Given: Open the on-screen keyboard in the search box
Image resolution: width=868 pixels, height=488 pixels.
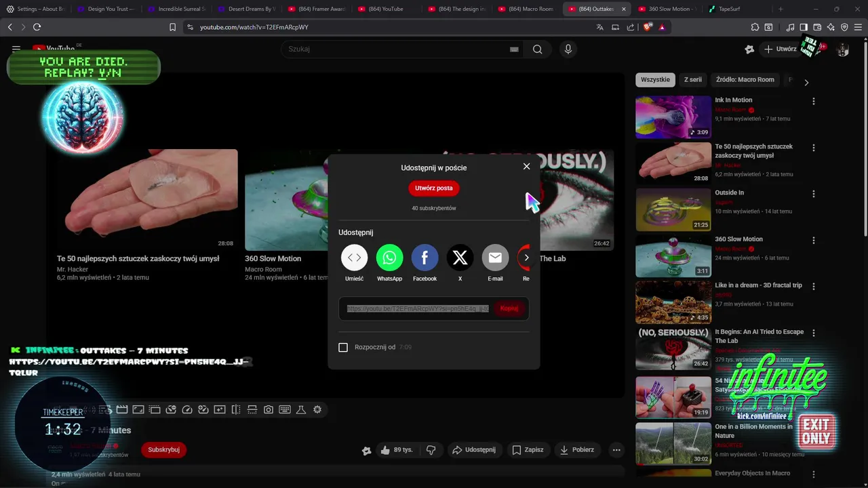Looking at the screenshot, I should pyautogui.click(x=514, y=49).
